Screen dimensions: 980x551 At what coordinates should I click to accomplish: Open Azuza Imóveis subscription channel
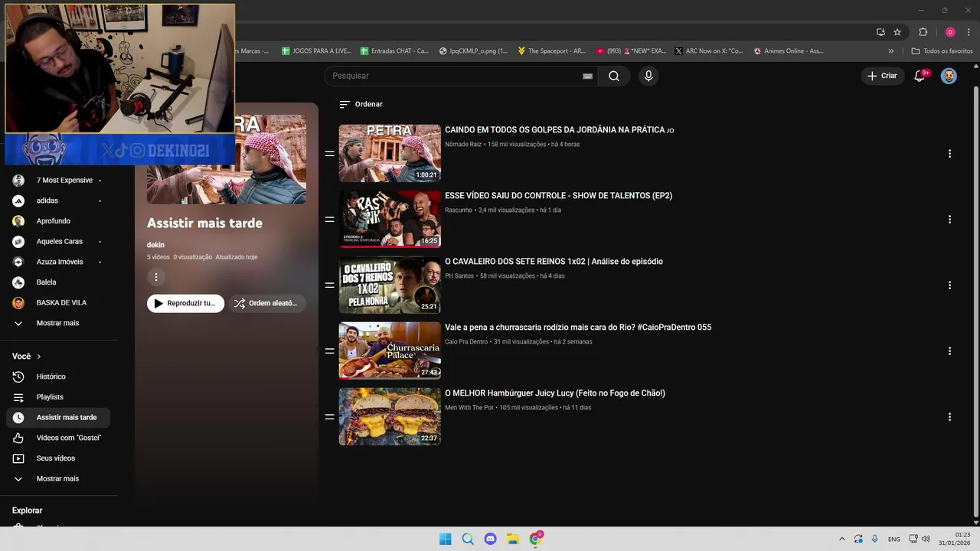[x=58, y=262]
